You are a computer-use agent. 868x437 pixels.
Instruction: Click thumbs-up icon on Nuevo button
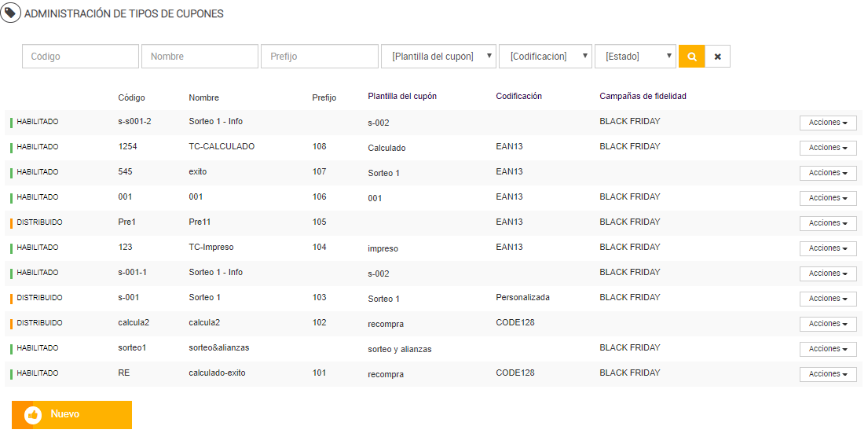click(33, 415)
